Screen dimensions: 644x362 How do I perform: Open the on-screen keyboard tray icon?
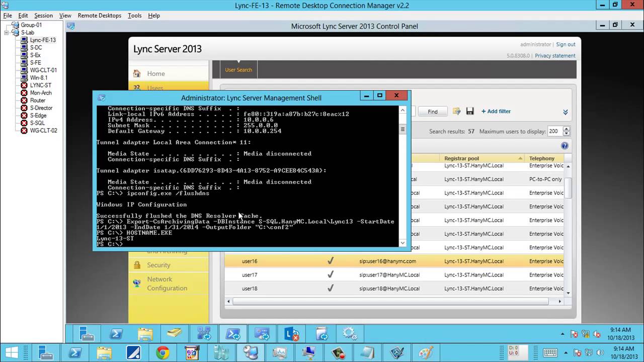tap(550, 353)
